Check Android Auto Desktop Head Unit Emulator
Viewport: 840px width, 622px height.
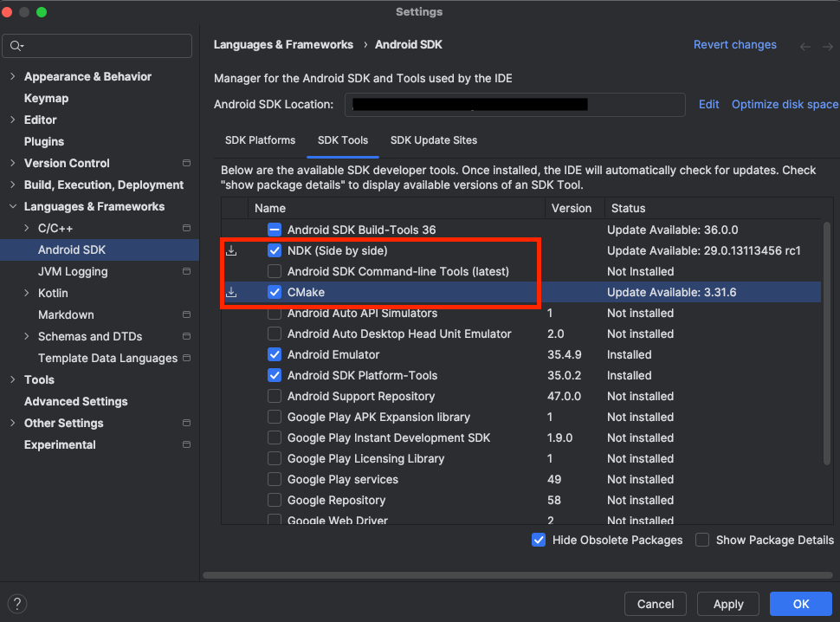(275, 334)
